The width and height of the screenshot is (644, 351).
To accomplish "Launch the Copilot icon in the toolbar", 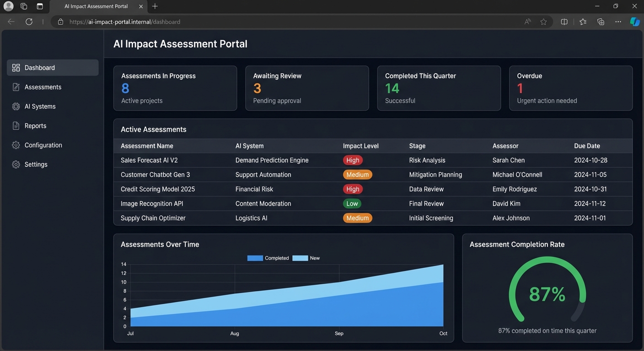I will coord(635,21).
